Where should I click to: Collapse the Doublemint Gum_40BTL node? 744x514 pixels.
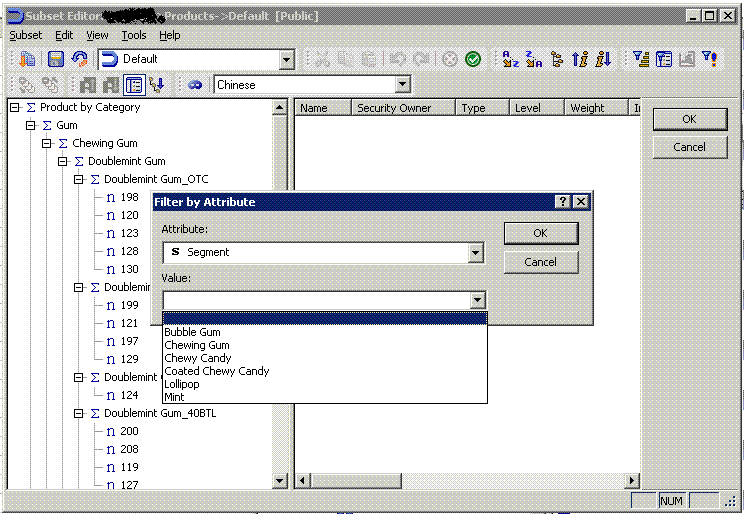point(79,413)
